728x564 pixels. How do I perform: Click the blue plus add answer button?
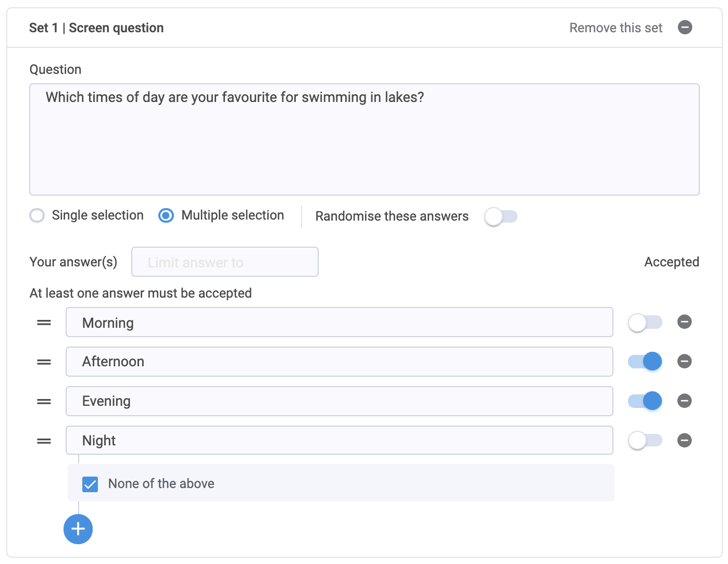[78, 529]
